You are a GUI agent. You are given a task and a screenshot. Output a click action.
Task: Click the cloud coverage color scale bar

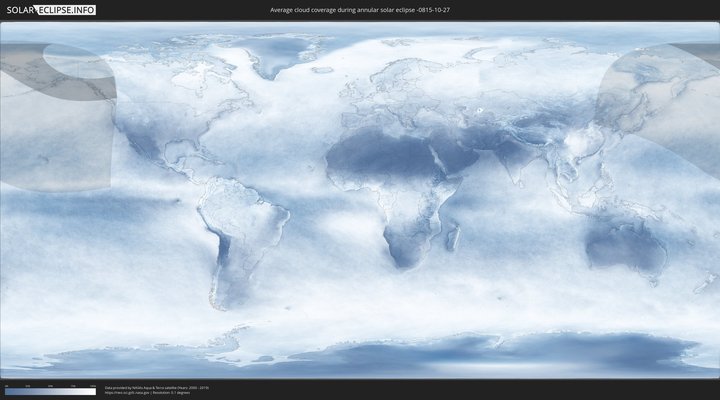point(50,392)
